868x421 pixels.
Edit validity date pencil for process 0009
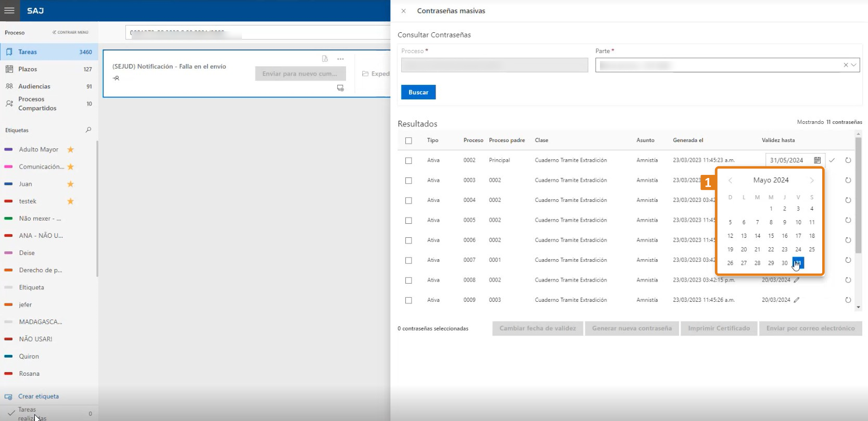pos(797,300)
